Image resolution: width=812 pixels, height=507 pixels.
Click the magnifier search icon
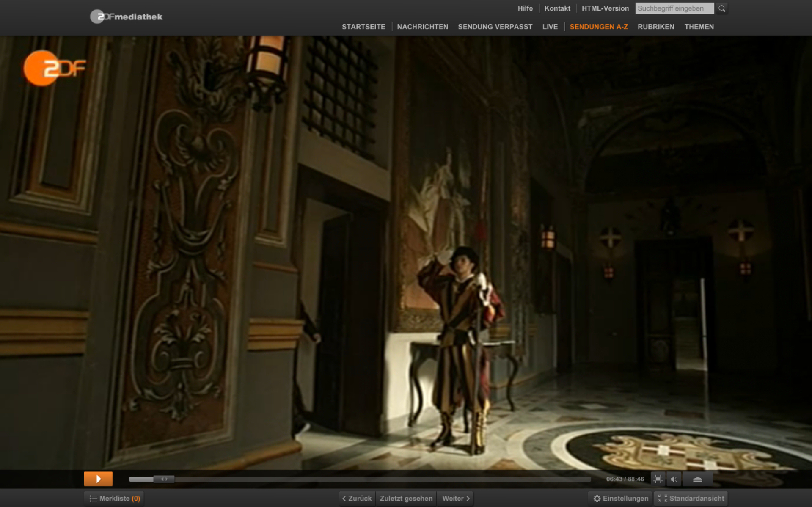[x=722, y=8]
